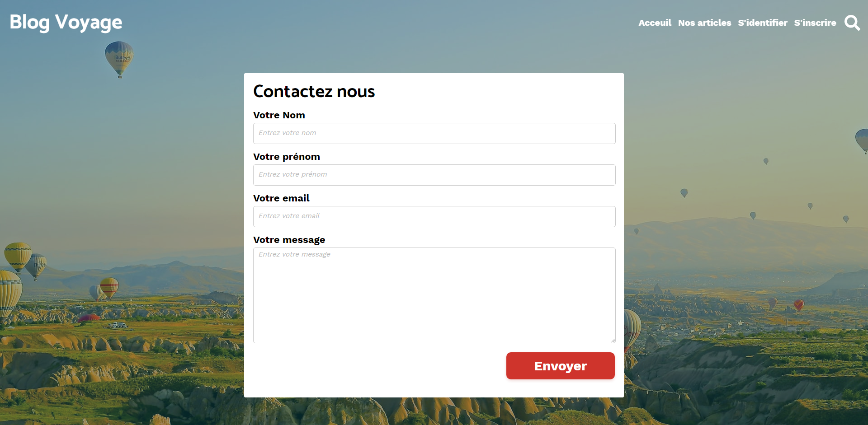Click the red and yellow striped balloon
Image resolution: width=868 pixels, height=425 pixels.
tap(109, 287)
